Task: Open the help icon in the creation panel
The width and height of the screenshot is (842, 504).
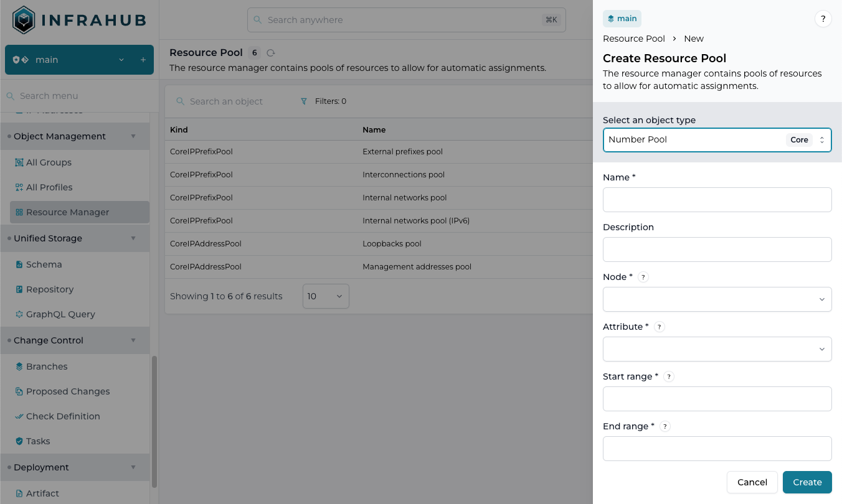Action: tap(823, 19)
